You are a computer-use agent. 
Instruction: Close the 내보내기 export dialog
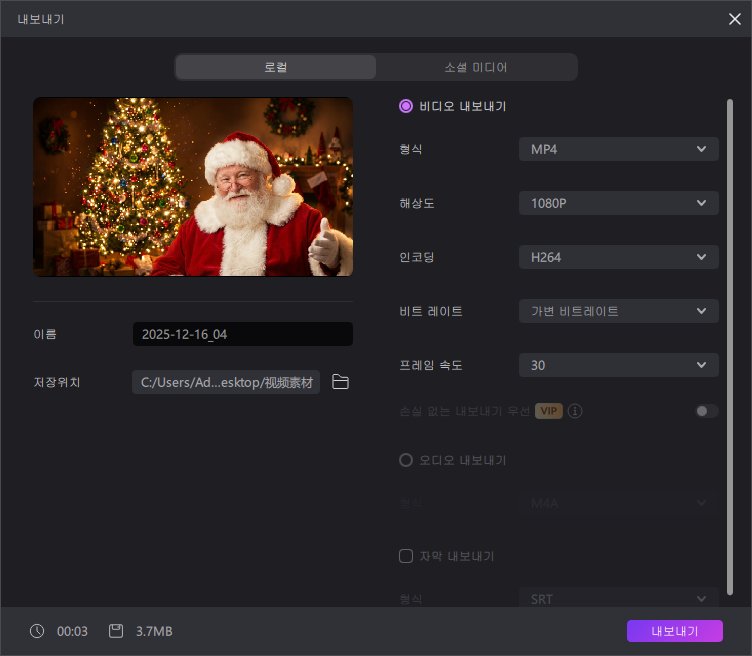click(734, 18)
